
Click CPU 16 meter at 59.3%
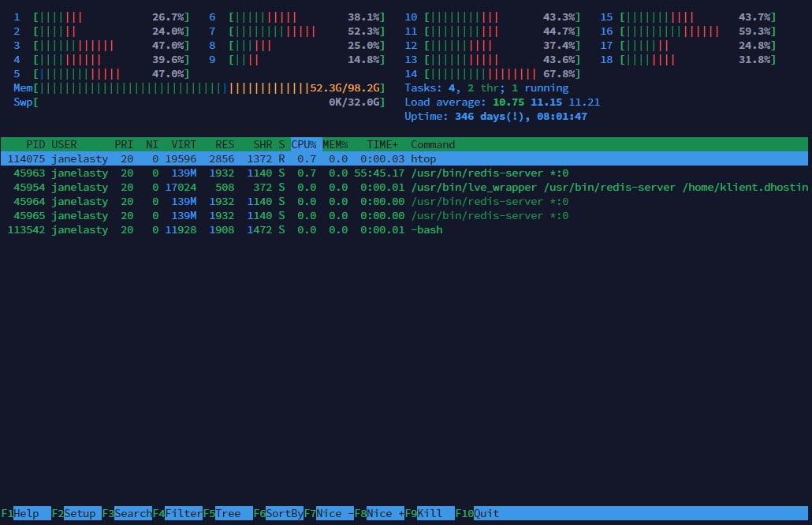688,32
